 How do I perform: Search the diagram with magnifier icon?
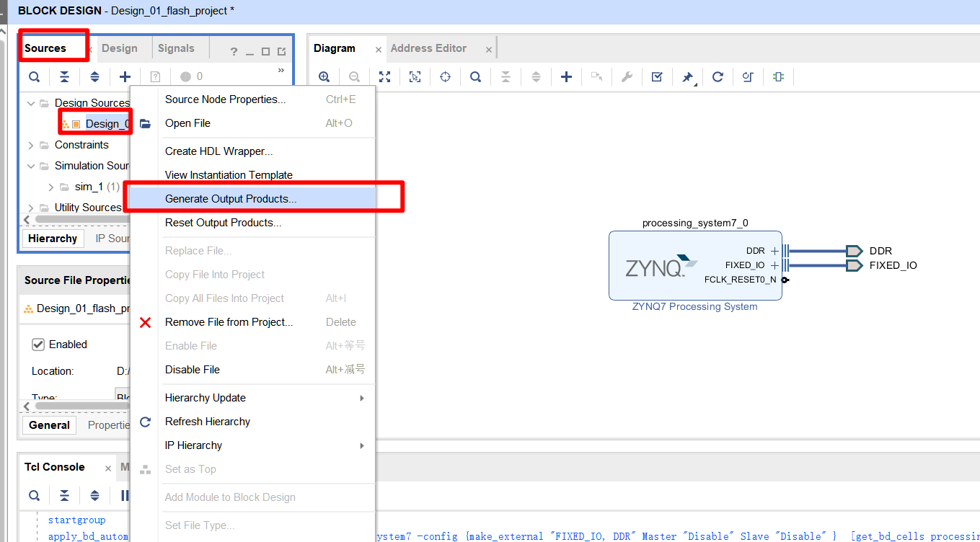476,76
